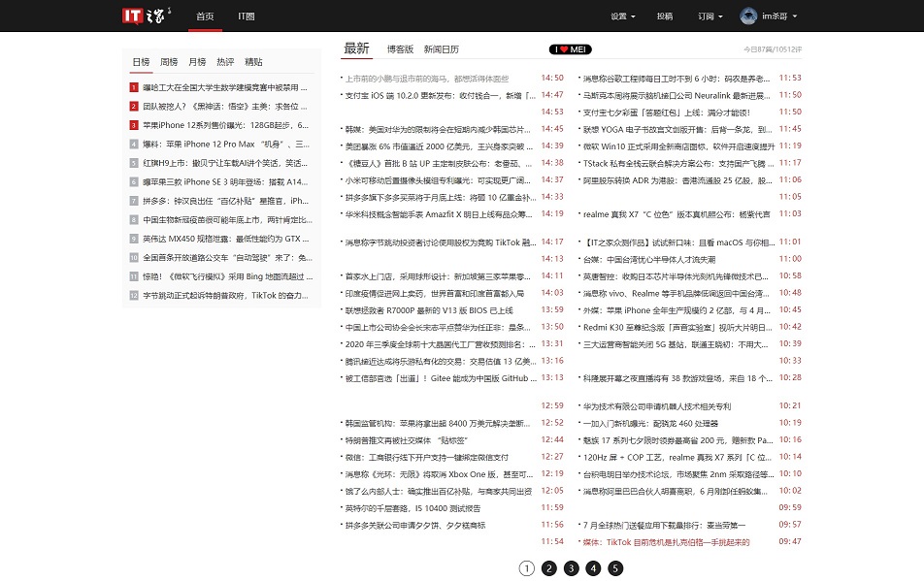Open the Gitee 中国版 GitHub headline
Viewport: 924px width, 581px height.
tap(441, 378)
